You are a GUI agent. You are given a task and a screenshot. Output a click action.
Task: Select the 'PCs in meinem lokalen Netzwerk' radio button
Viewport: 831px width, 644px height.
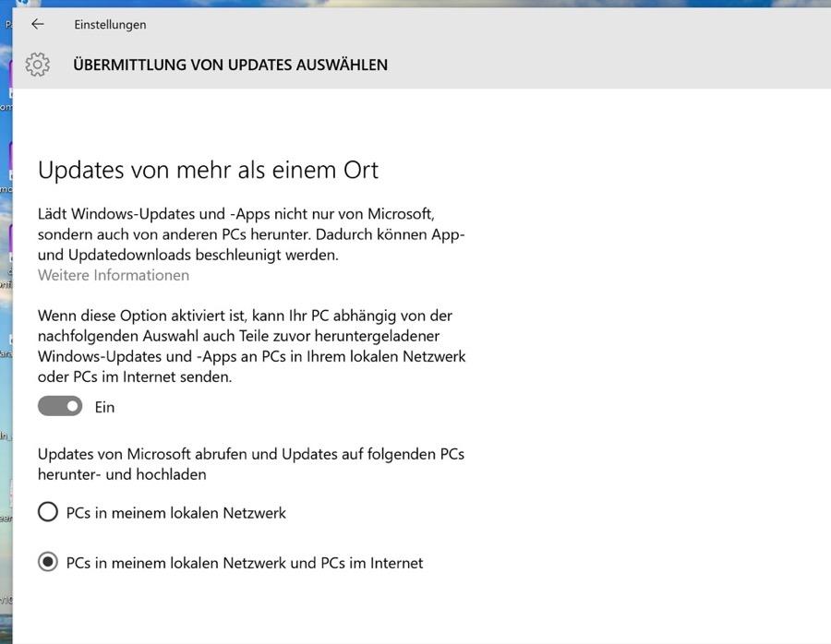48,512
